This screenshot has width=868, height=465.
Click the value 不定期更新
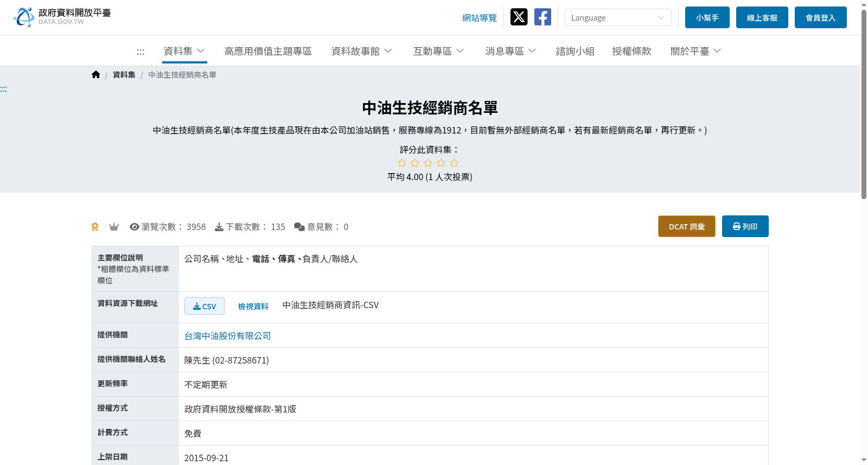point(206,385)
